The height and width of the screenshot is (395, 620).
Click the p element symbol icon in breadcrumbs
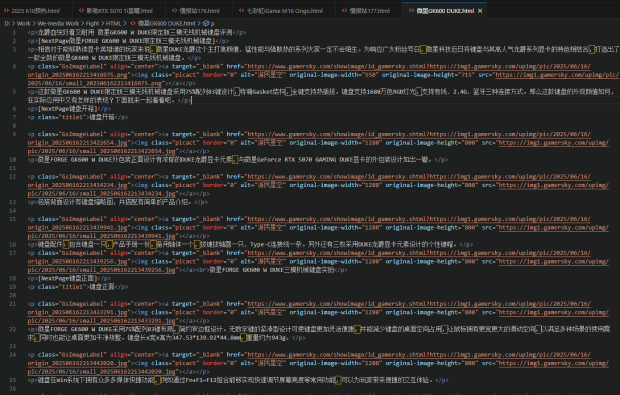pos(206,24)
